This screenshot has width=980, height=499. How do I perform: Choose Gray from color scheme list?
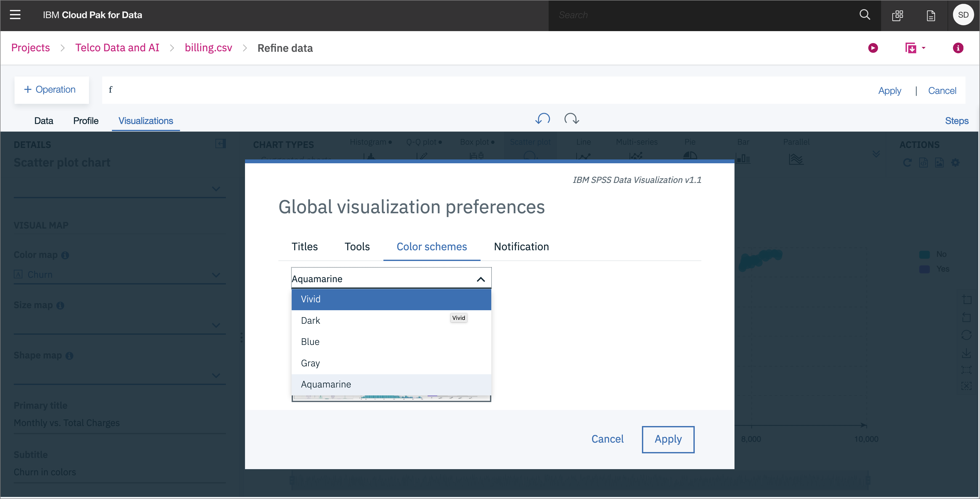(x=391, y=363)
